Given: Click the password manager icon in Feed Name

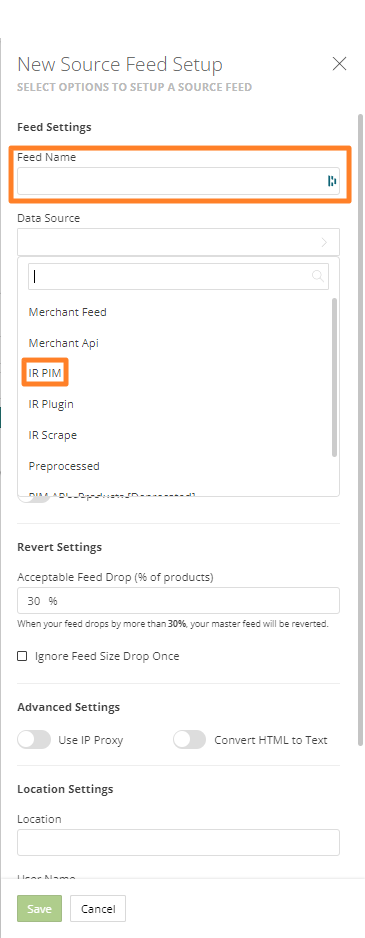Looking at the screenshot, I should (331, 181).
